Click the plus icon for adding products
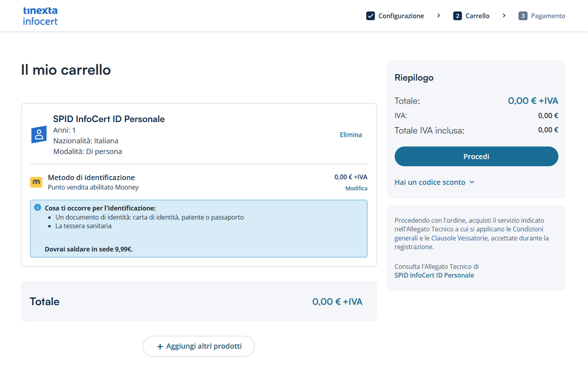 point(160,346)
